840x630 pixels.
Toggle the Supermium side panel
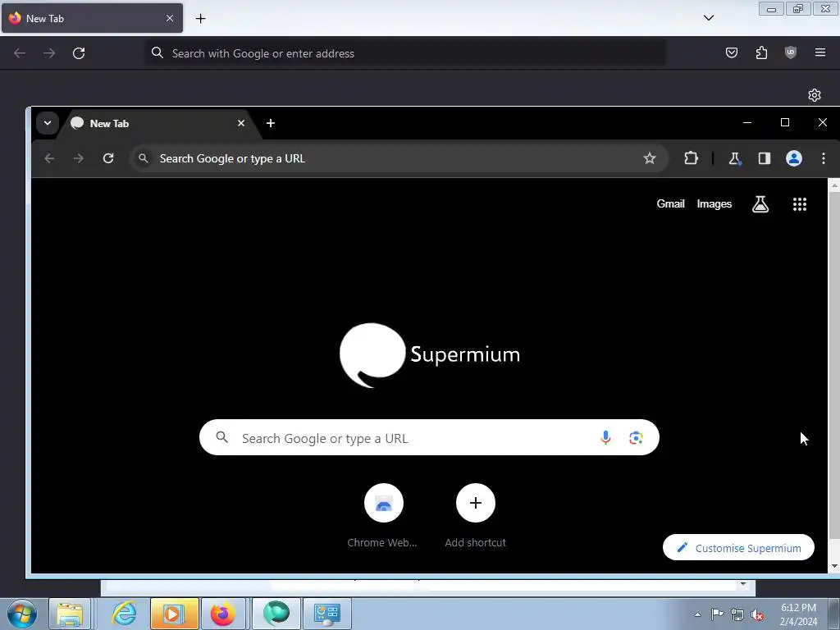pyautogui.click(x=765, y=158)
